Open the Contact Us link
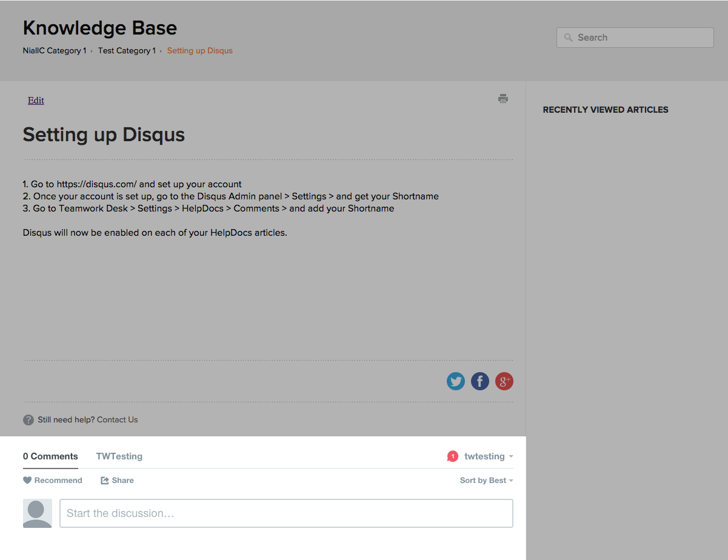Viewport: 728px width, 560px height. click(118, 420)
